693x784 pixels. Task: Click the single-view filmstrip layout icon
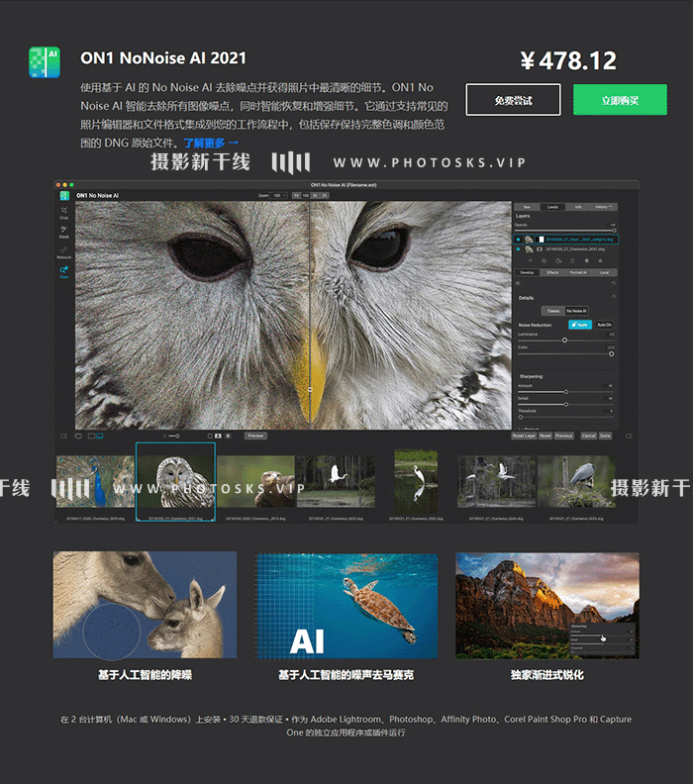[91, 436]
